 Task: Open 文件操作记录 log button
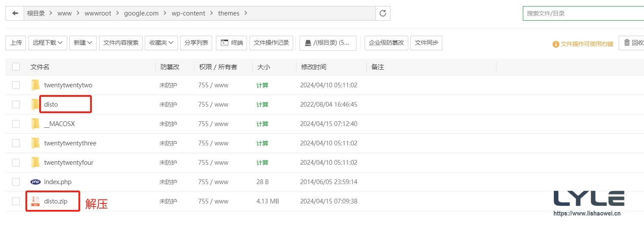click(x=271, y=43)
